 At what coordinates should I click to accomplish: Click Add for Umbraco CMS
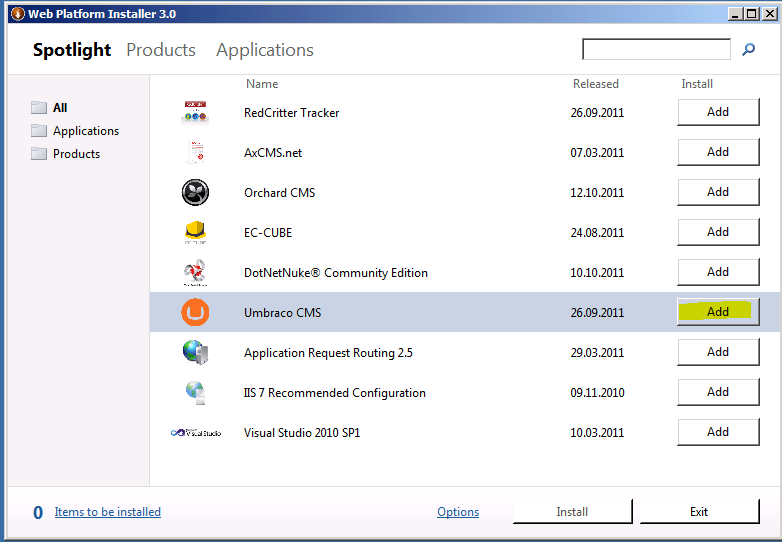(718, 312)
